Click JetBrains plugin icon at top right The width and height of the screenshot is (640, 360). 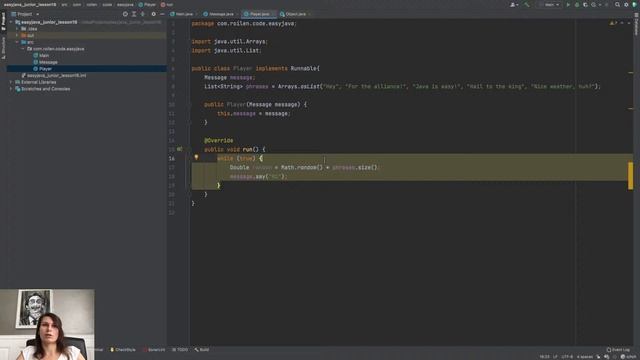click(635, 4)
